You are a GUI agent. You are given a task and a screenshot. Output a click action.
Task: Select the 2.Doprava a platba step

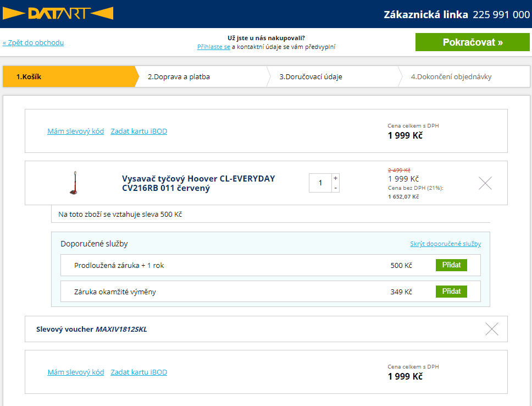[x=201, y=77]
